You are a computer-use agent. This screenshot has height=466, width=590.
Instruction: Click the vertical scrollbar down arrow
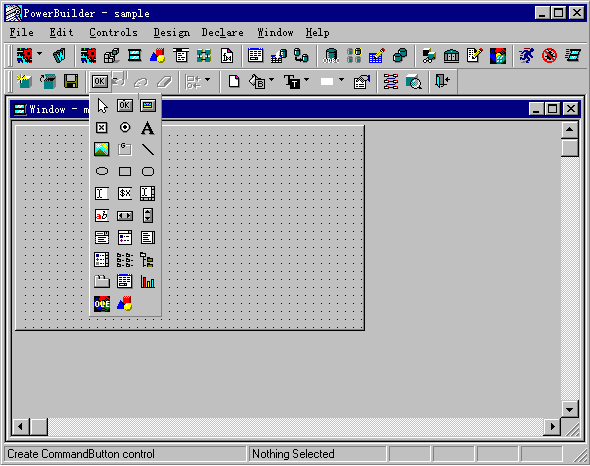(570, 409)
